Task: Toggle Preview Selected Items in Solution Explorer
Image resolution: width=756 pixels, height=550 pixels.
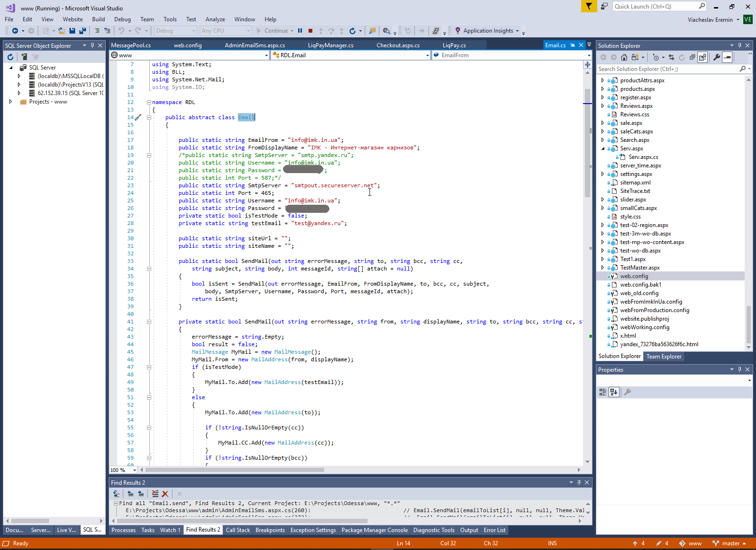Action: tap(728, 57)
